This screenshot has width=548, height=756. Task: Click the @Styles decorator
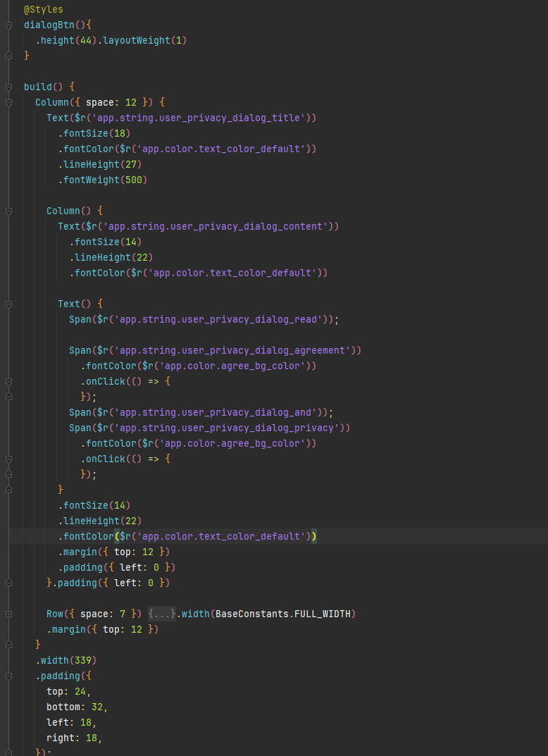tap(44, 10)
